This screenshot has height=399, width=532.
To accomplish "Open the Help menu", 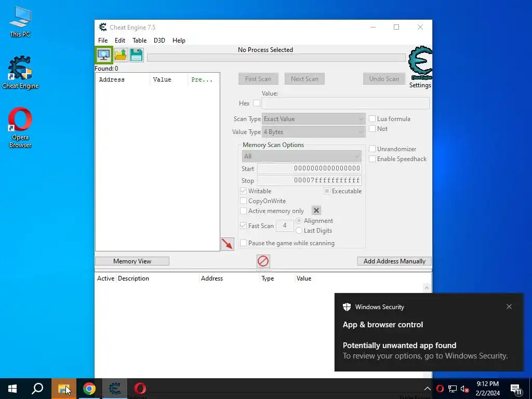I will point(179,41).
